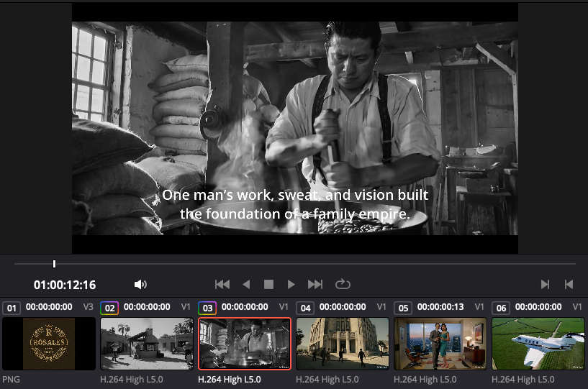Click the PNG codec label
Viewport: 588px width, 389px height.
pos(11,379)
